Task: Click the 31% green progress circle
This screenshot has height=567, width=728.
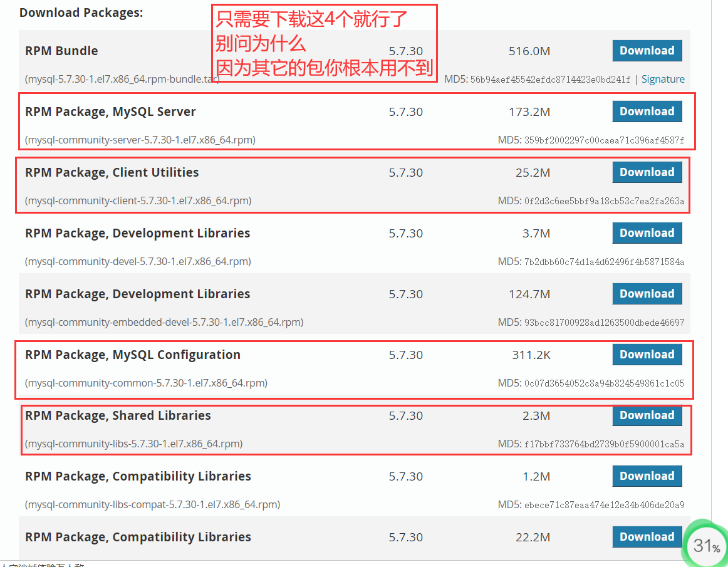Action: pyautogui.click(x=705, y=544)
